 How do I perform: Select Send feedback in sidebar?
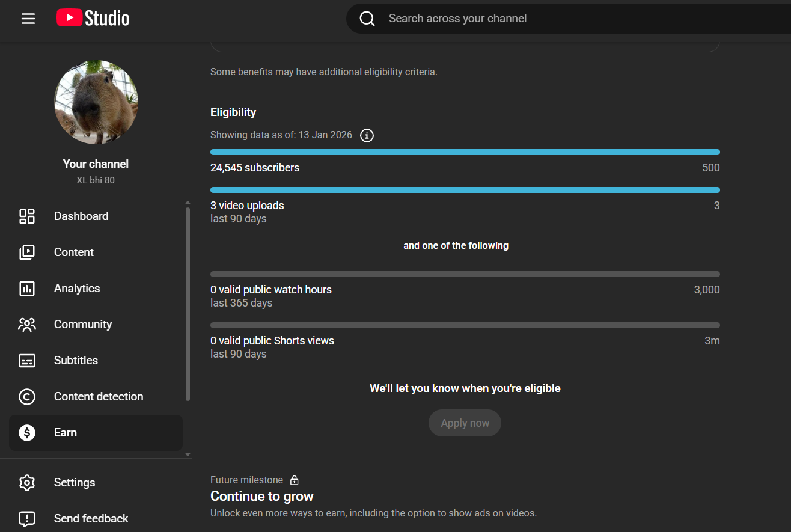pos(91,518)
